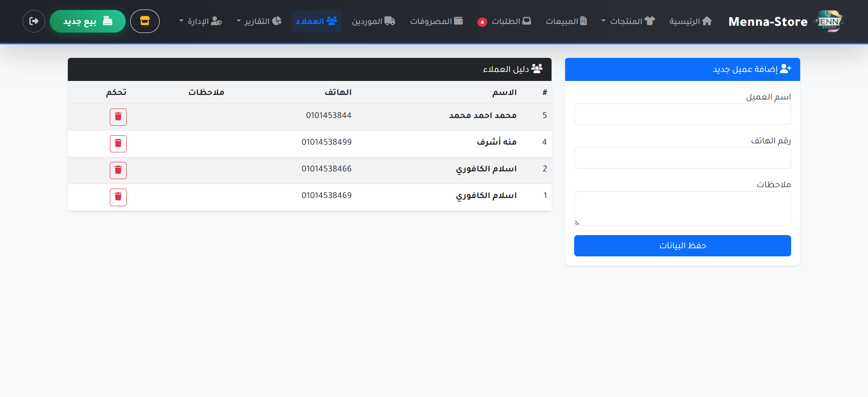Expand the التقارير reports dropdown
The image size is (868, 397).
tap(259, 21)
